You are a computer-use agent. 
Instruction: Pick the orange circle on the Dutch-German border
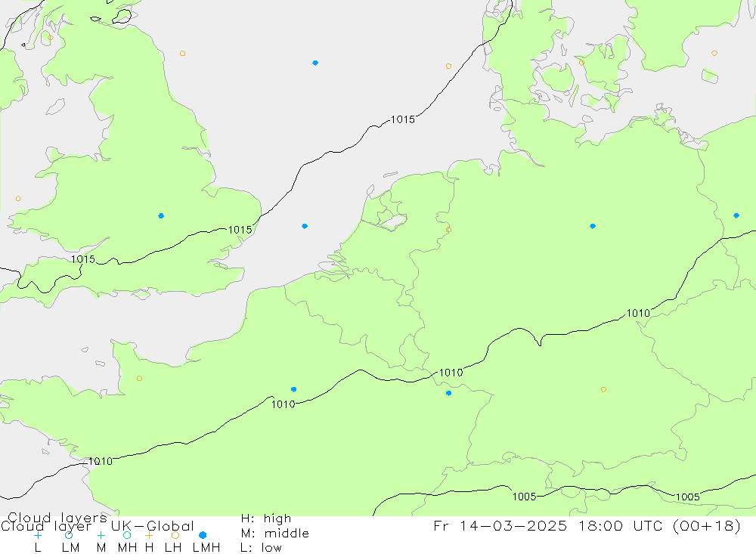[x=448, y=230]
